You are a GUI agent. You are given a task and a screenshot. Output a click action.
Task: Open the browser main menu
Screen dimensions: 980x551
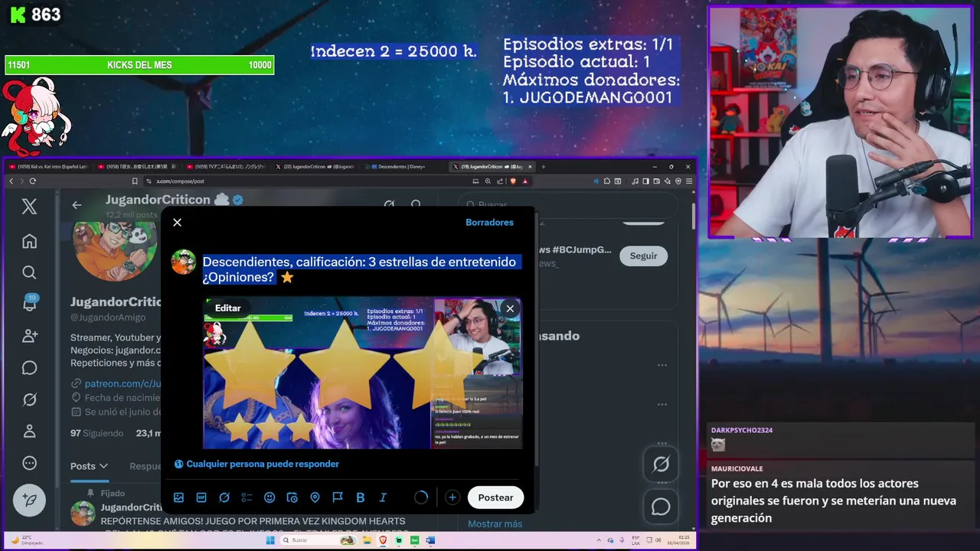point(688,181)
